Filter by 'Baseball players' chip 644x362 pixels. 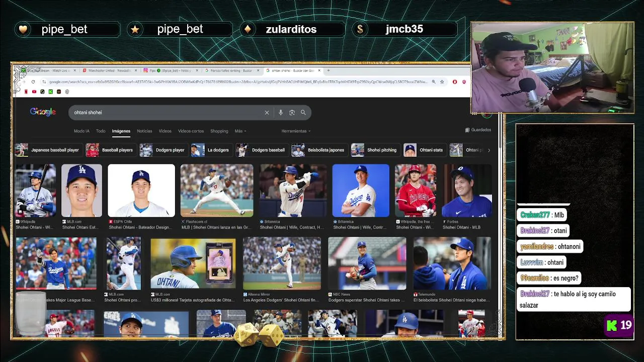point(110,150)
